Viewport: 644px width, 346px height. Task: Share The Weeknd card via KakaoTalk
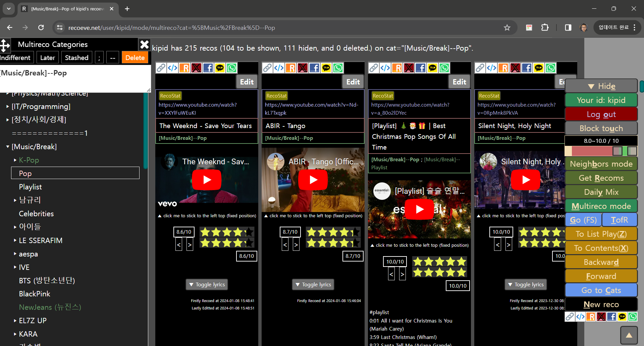point(220,68)
